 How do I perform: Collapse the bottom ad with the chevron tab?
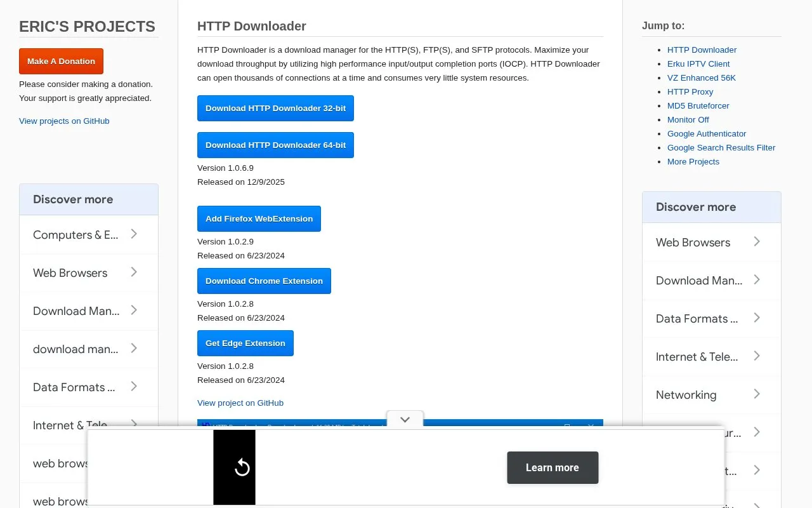pyautogui.click(x=405, y=420)
